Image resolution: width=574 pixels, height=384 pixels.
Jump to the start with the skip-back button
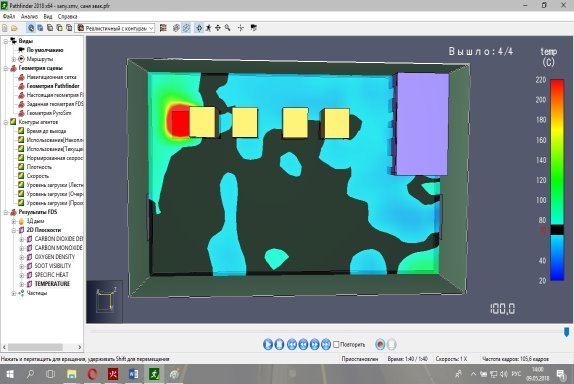click(292, 344)
